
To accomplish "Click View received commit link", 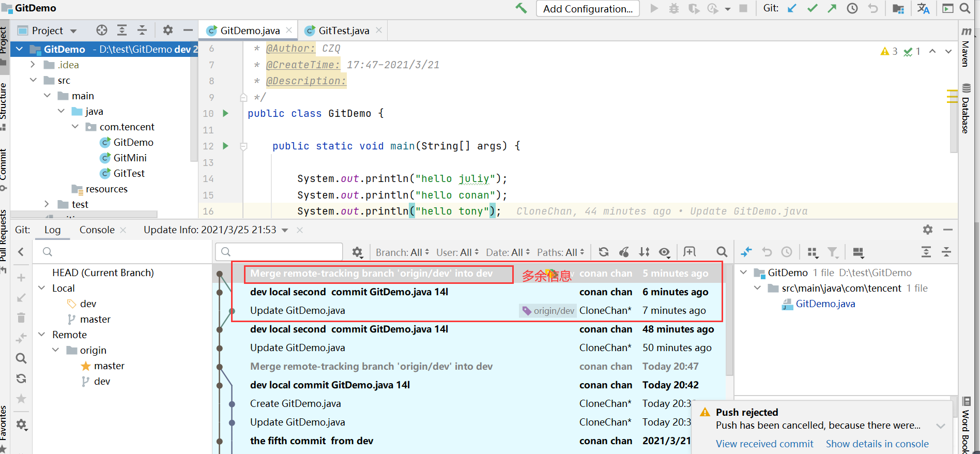I will coord(764,444).
